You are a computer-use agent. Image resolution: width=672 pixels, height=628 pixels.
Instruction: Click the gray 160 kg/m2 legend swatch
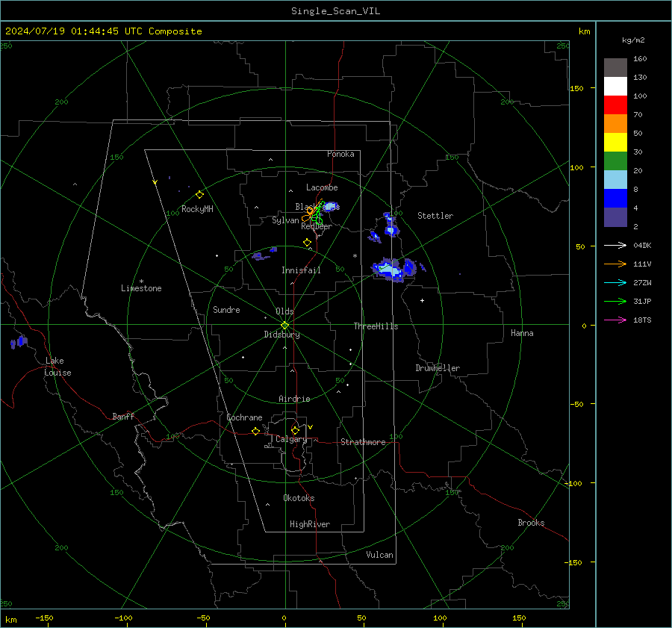[615, 68]
